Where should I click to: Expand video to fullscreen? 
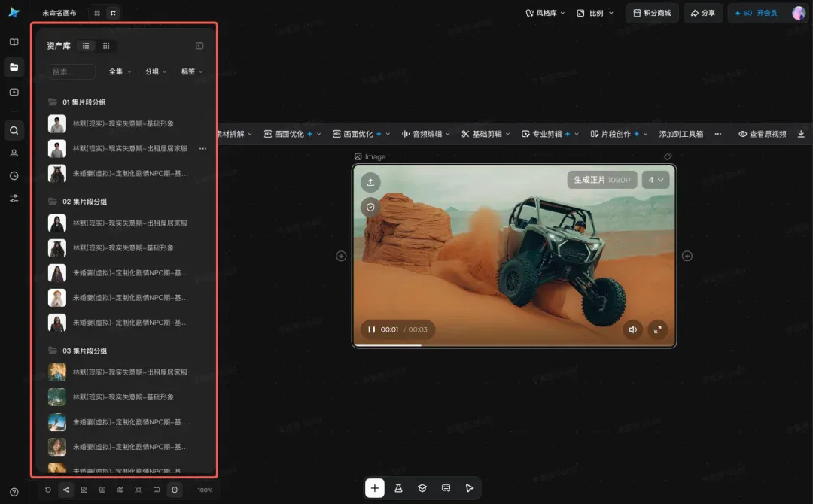657,329
